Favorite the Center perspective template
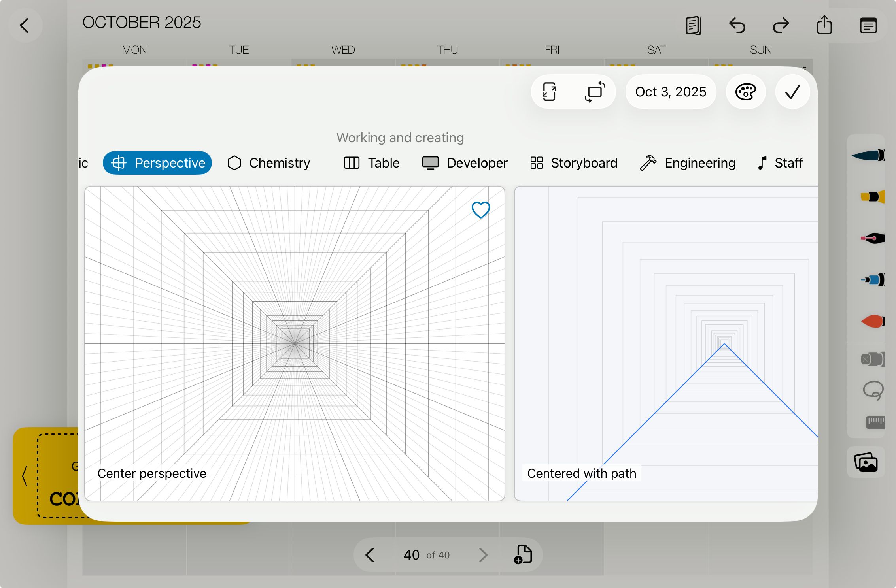This screenshot has height=588, width=896. [x=481, y=209]
